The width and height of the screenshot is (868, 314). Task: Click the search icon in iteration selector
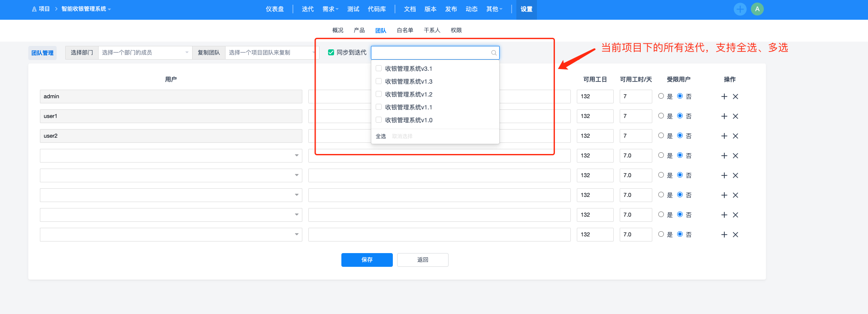pos(494,53)
